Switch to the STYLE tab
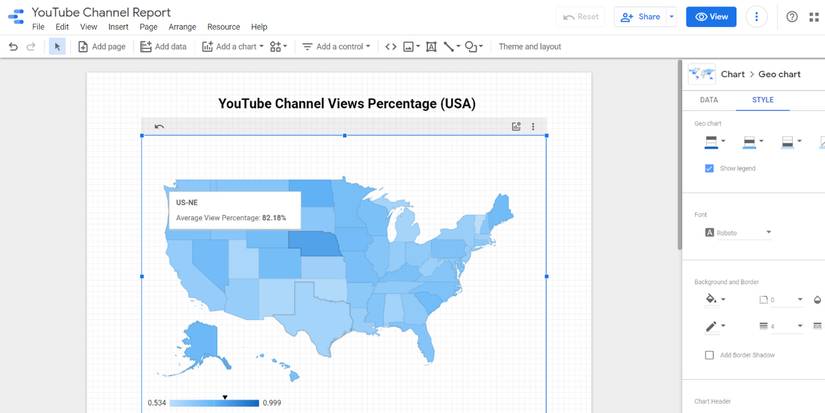The width and height of the screenshot is (825, 413). click(x=762, y=100)
